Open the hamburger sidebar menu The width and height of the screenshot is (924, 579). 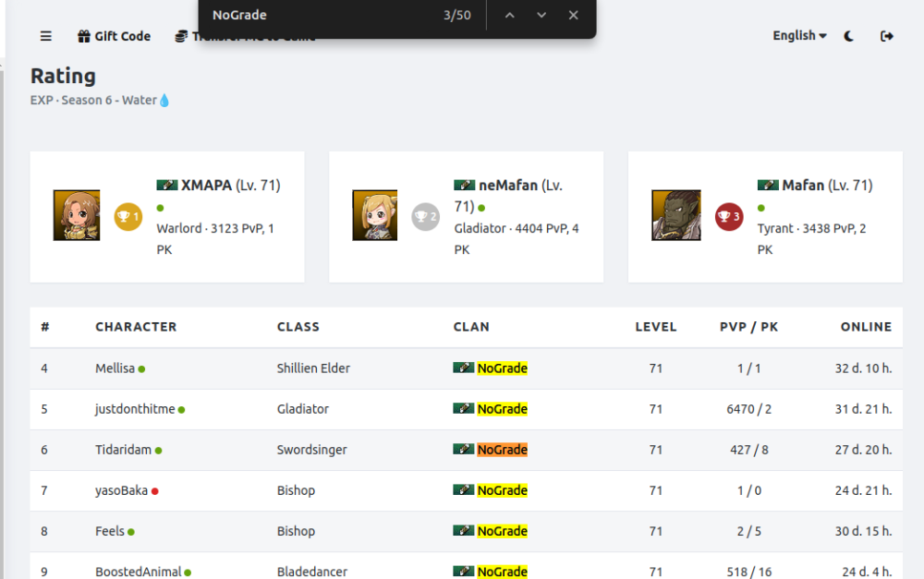46,36
